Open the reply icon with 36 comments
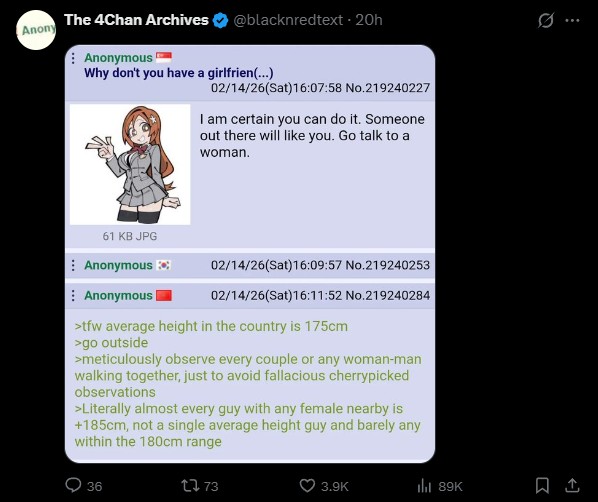The width and height of the screenshot is (598, 502). pos(73,485)
